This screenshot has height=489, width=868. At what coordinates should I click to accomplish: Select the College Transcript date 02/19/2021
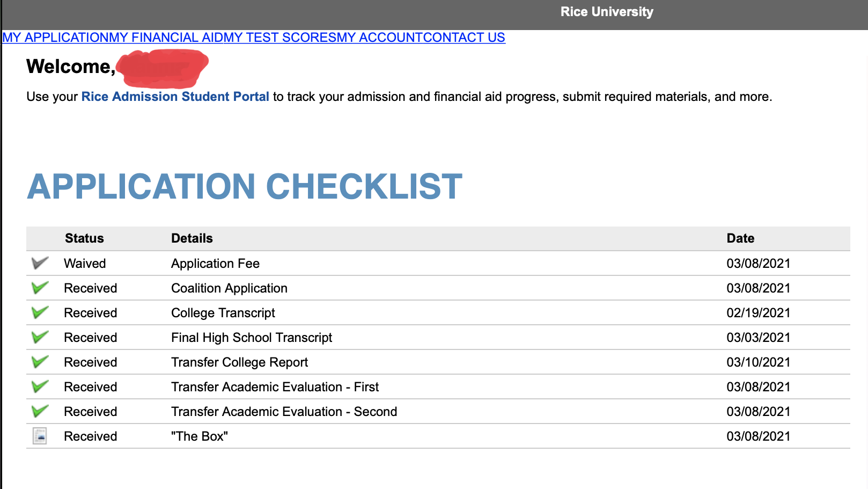click(x=758, y=313)
